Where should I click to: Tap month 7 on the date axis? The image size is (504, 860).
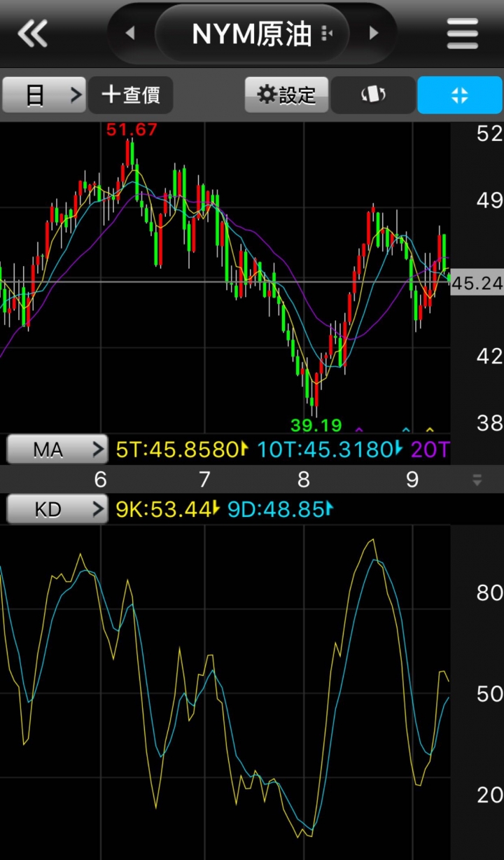coord(204,480)
